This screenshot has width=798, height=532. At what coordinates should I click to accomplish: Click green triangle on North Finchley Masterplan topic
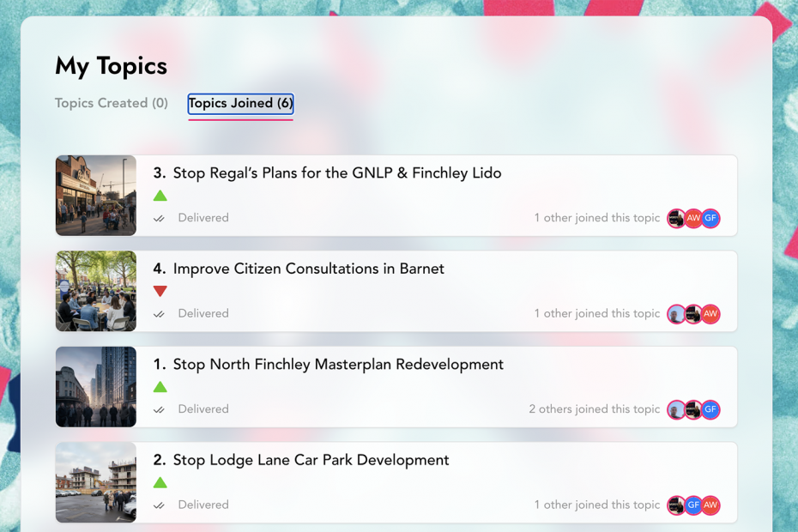[x=160, y=387]
